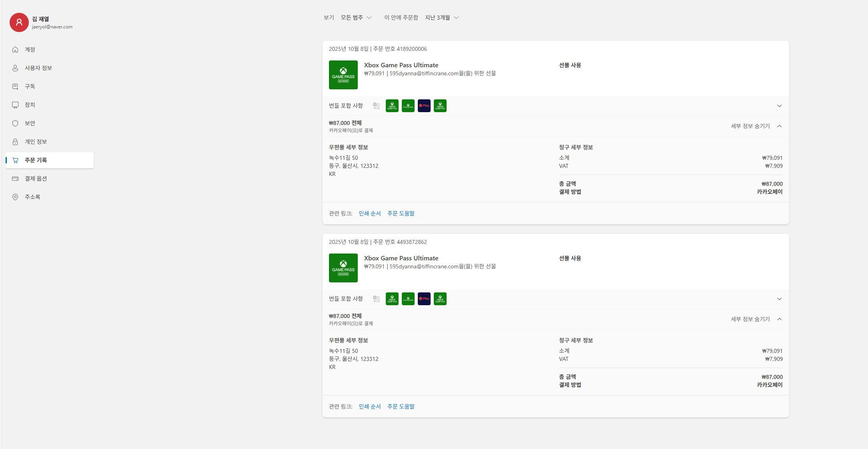The image size is (868, 449).
Task: Collapse details with 세부 정보 숨기기 in order 4189200006
Action: (x=756, y=126)
